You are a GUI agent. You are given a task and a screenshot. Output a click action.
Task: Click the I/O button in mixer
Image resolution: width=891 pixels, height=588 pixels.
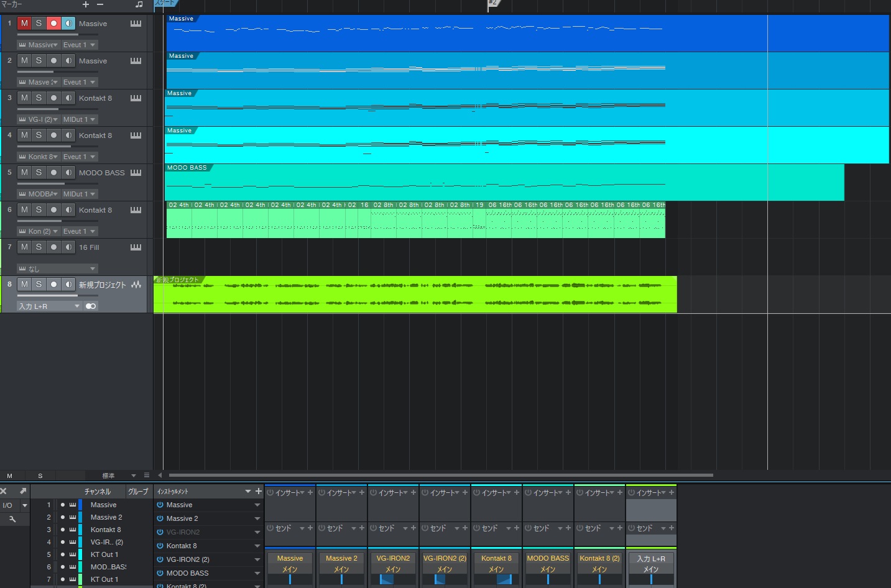7,505
